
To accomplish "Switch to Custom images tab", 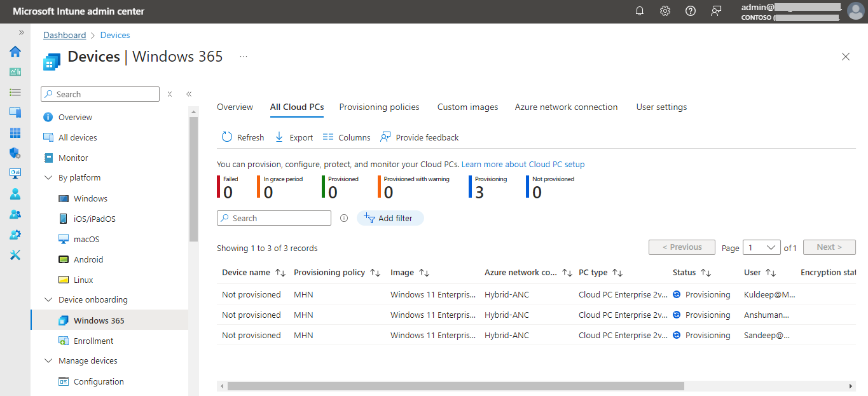I will (467, 107).
